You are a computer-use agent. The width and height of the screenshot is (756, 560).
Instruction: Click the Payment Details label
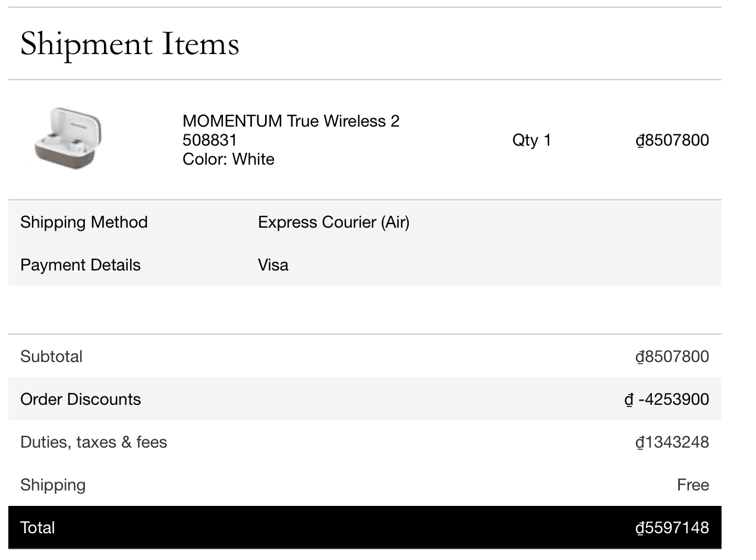pos(80,265)
